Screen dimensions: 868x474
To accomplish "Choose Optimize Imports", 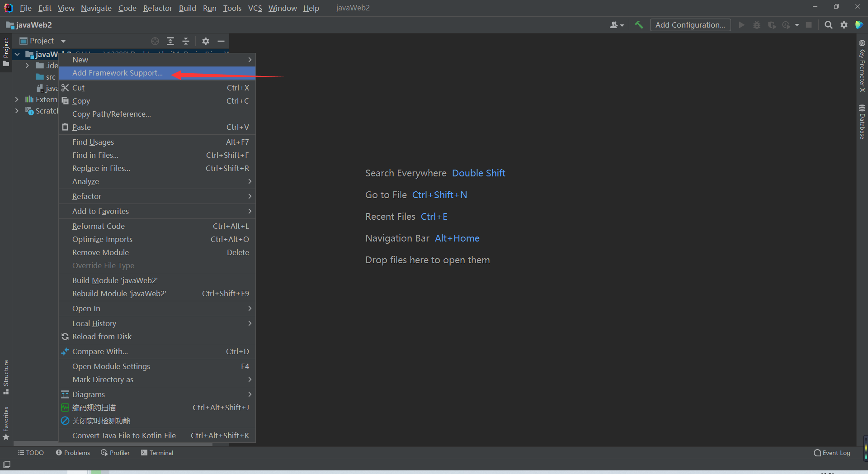I will point(157,239).
